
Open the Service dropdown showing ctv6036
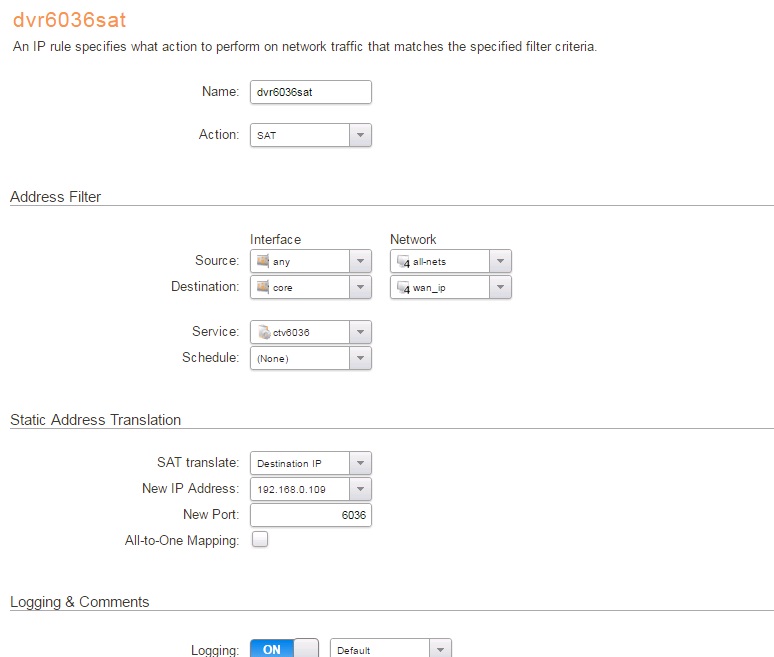click(310, 332)
